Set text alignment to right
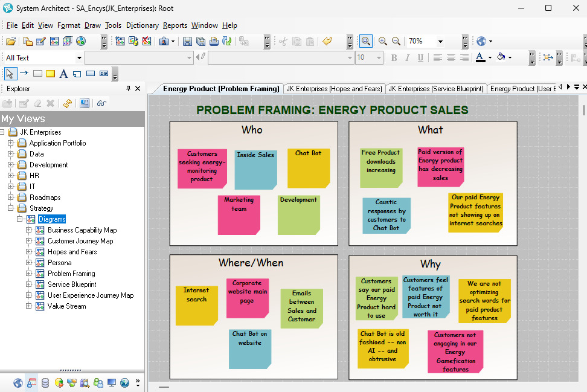 464,57
